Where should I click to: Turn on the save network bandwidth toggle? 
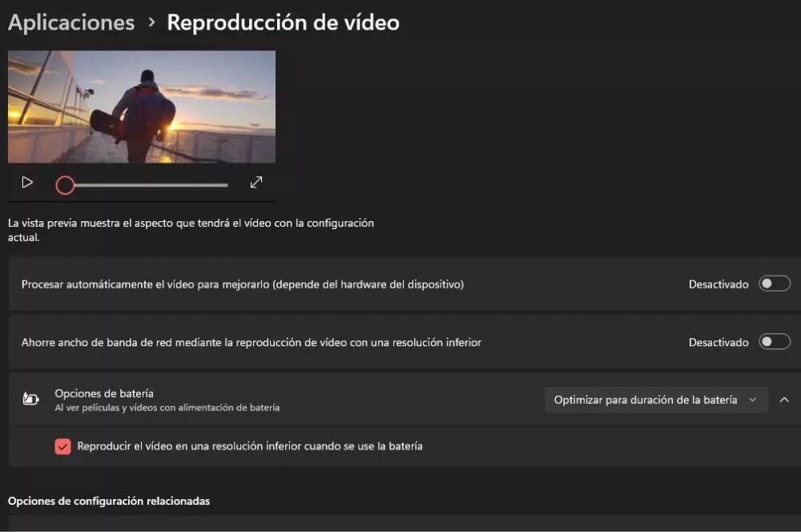point(775,342)
